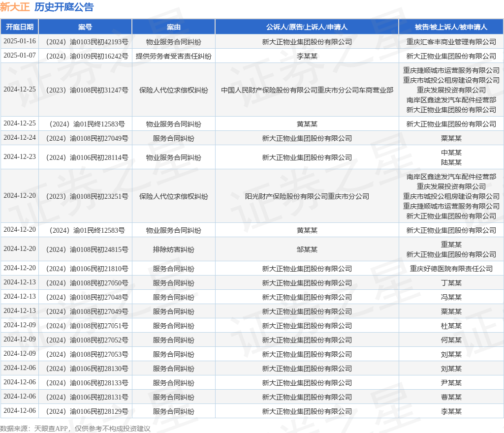
Task: Click the 案由 column header
Action: (174, 27)
